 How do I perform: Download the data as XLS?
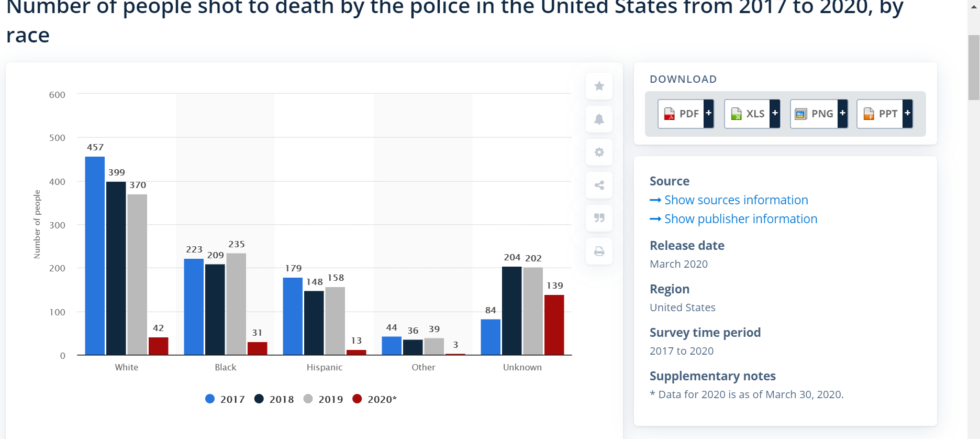(748, 114)
